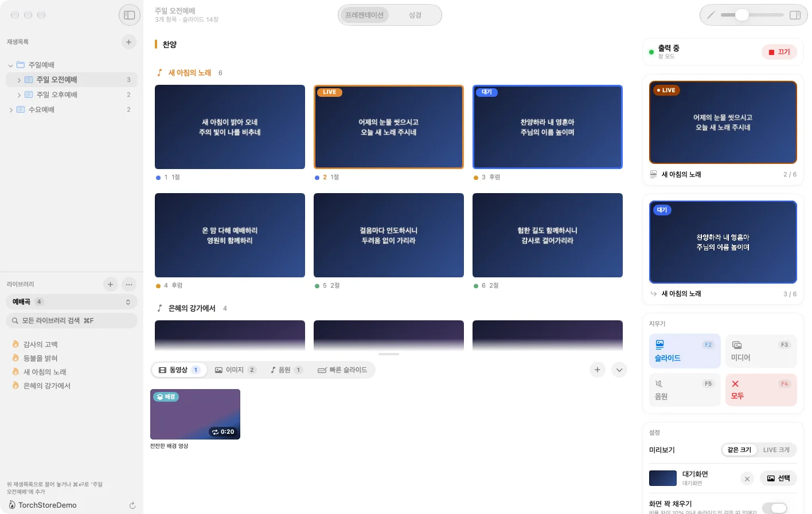Viewport: 812px width, 514px height.
Task: Add new library item with plus button
Action: (x=111, y=284)
